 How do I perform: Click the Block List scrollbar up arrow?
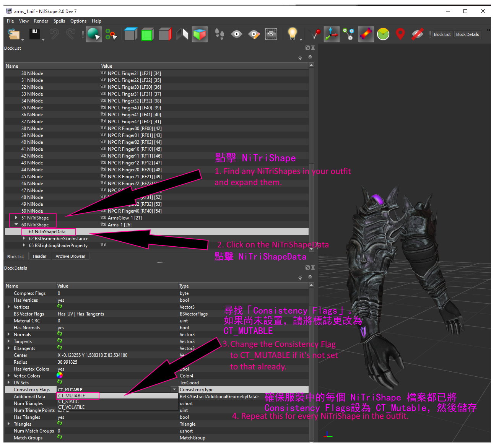pos(311,65)
